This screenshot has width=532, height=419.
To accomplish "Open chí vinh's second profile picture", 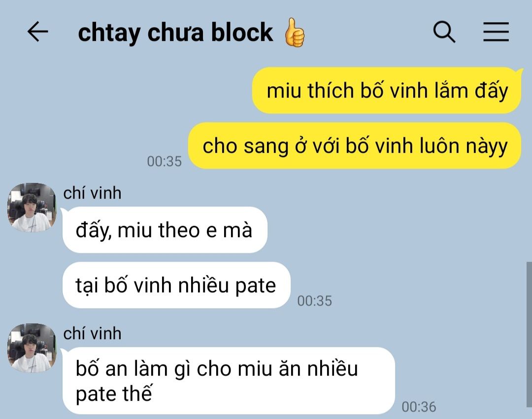I will click(x=32, y=348).
